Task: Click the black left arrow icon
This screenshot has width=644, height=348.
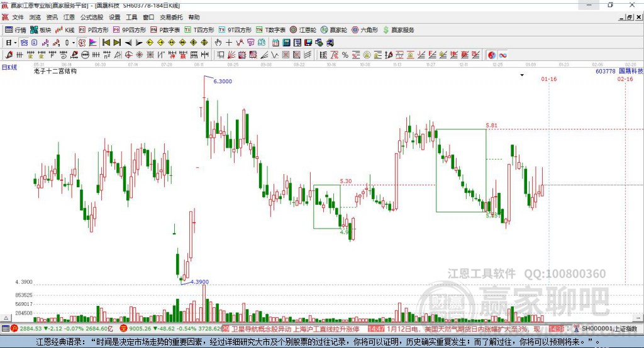Action: (x=128, y=43)
